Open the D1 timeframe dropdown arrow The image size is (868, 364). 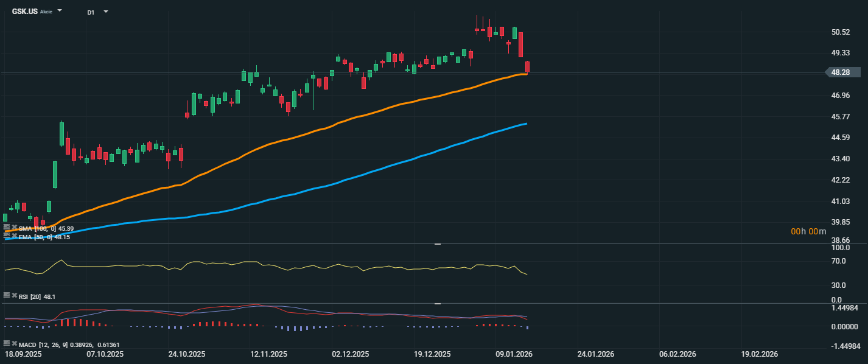[x=106, y=12]
